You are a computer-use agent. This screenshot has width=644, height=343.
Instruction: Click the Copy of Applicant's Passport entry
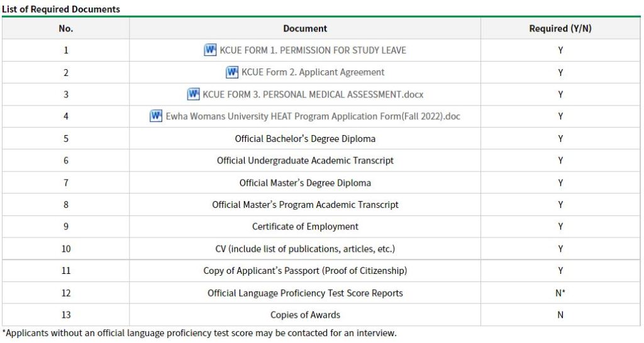point(305,271)
